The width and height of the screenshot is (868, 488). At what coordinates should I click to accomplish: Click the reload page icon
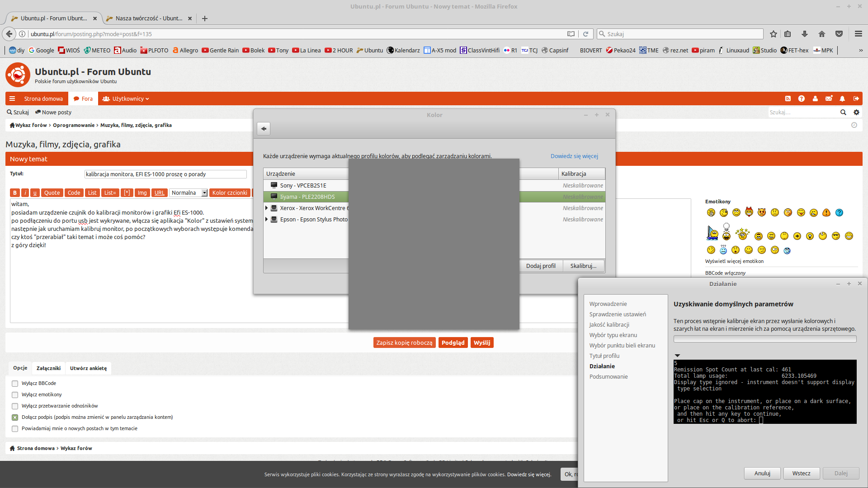(x=585, y=34)
